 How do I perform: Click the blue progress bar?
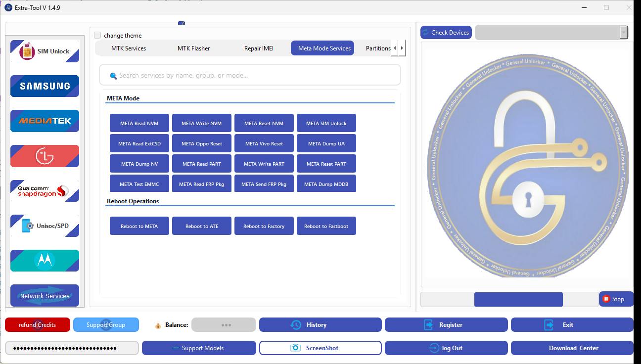pyautogui.click(x=518, y=299)
